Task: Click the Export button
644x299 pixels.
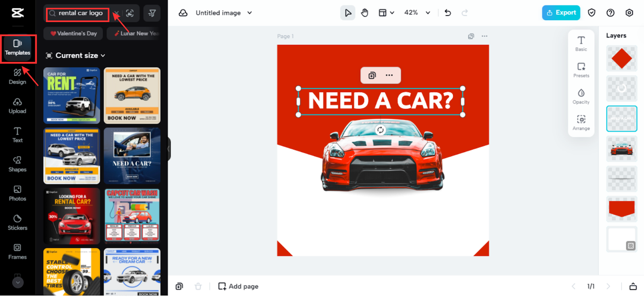Action: (561, 13)
